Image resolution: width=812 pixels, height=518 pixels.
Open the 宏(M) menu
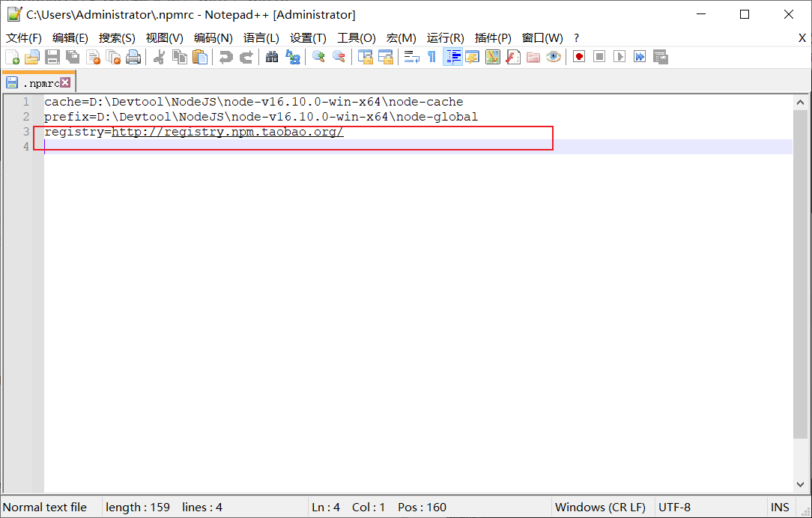point(402,37)
